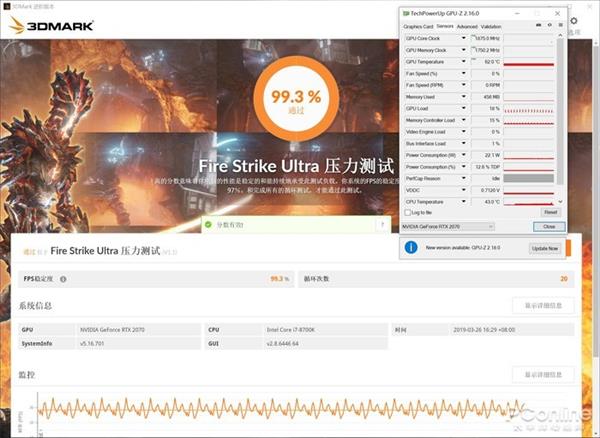This screenshot has width=600, height=438.
Task: Open VDDC sensor dropdown
Action: click(x=463, y=190)
